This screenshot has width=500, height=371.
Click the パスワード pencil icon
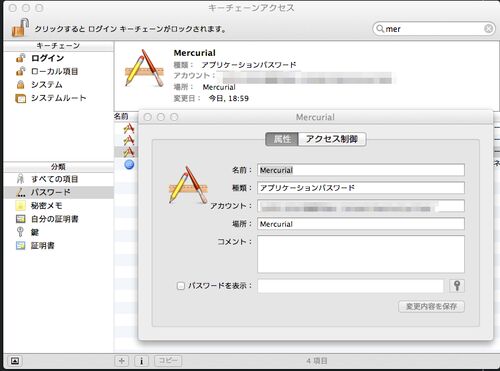tap(20, 192)
